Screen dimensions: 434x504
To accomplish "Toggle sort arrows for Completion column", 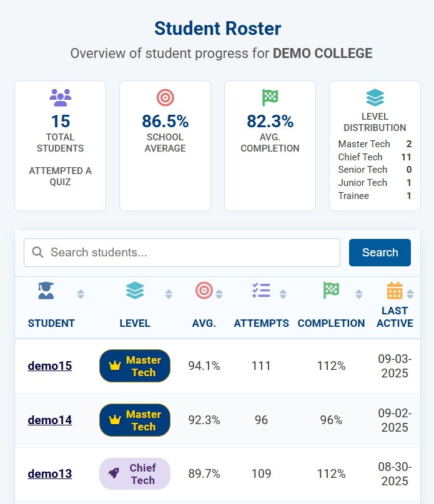I will coord(358,294).
